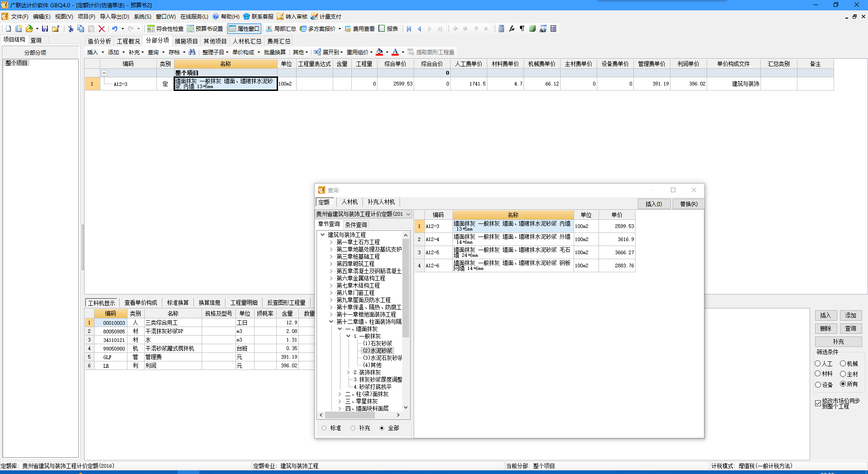This screenshot has height=474, width=868.
Task: Click the font color A swatch
Action: [x=395, y=52]
